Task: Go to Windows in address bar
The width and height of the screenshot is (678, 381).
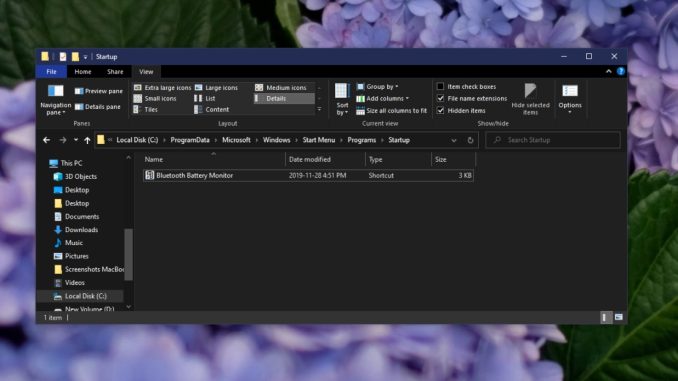Action: (276, 140)
